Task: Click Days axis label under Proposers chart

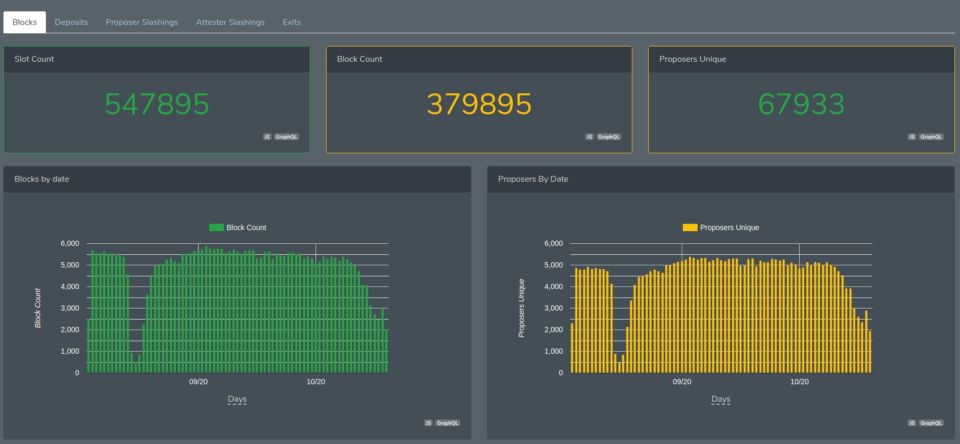Action: coord(721,399)
